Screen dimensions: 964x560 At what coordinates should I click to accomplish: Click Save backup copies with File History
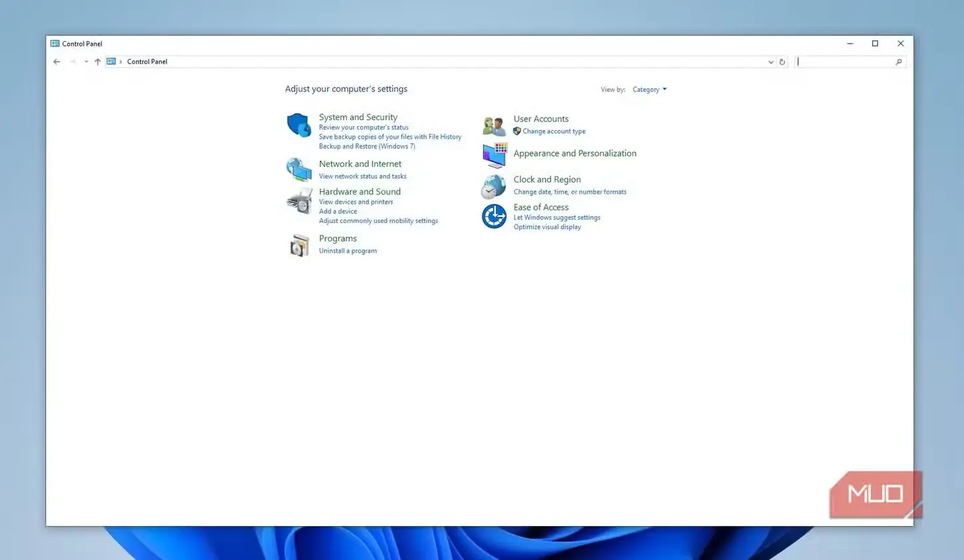pos(390,137)
